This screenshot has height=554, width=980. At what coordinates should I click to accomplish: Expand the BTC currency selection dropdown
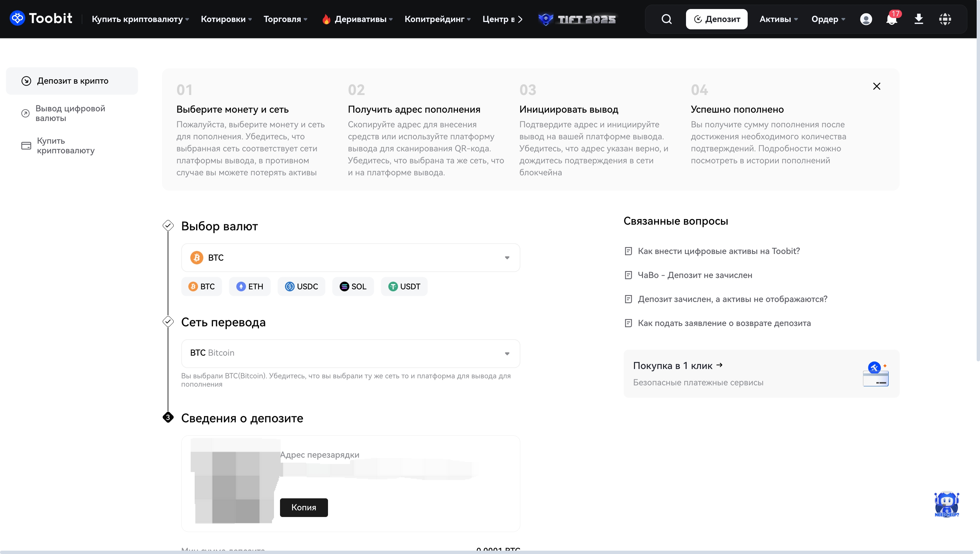point(350,258)
